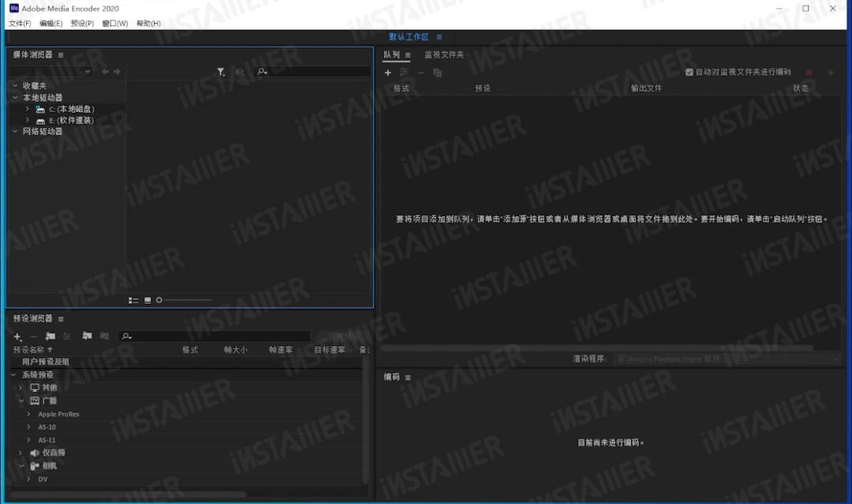852x504 pixels.
Task: Select the 用户预设及组 row
Action: pyautogui.click(x=187, y=362)
